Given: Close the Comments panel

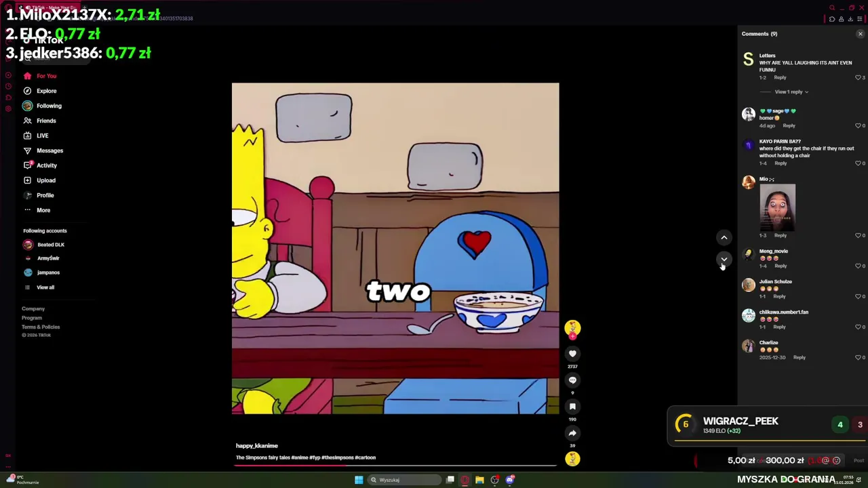Looking at the screenshot, I should click(861, 34).
